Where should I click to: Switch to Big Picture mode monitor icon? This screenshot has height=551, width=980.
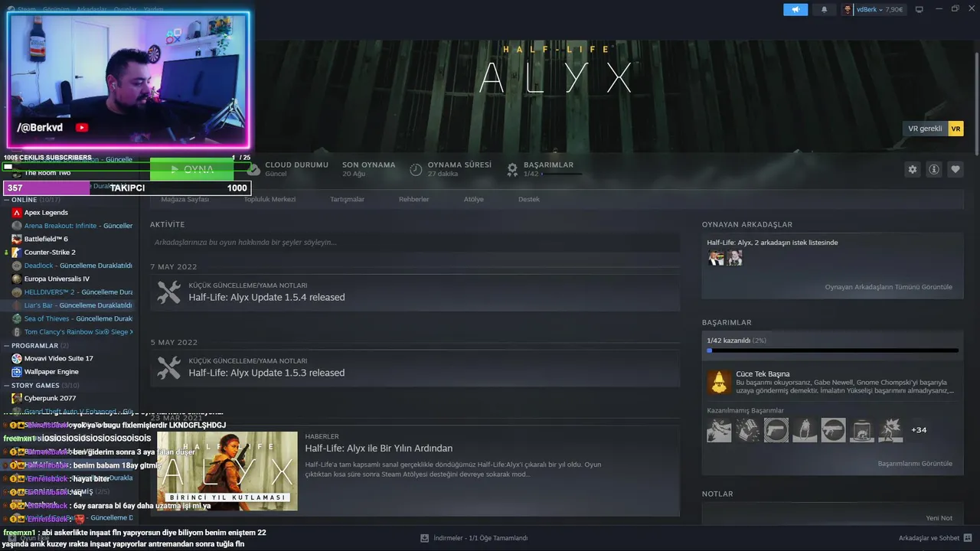tap(920, 9)
